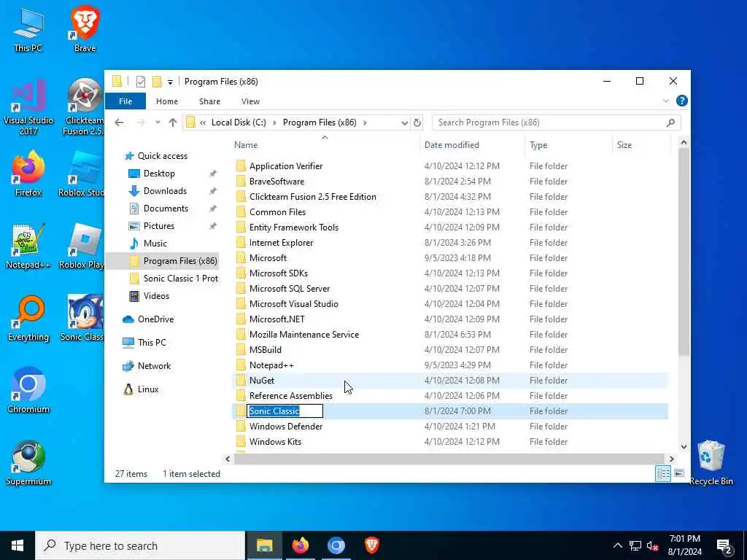This screenshot has height=560, width=747.
Task: Click the Properties icon in title bar
Action: (x=141, y=82)
